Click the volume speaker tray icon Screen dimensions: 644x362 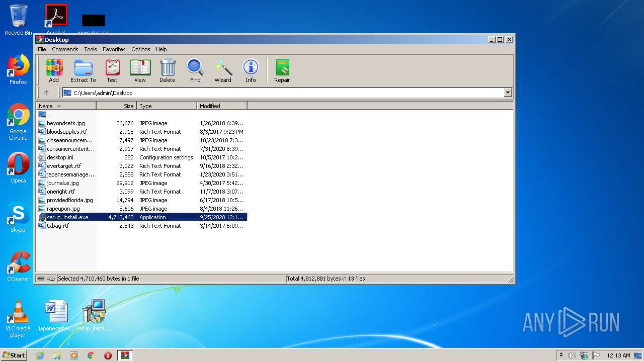click(x=572, y=355)
